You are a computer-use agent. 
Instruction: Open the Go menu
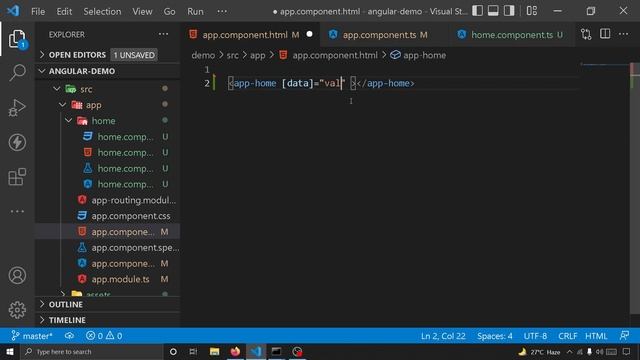pyautogui.click(x=169, y=11)
